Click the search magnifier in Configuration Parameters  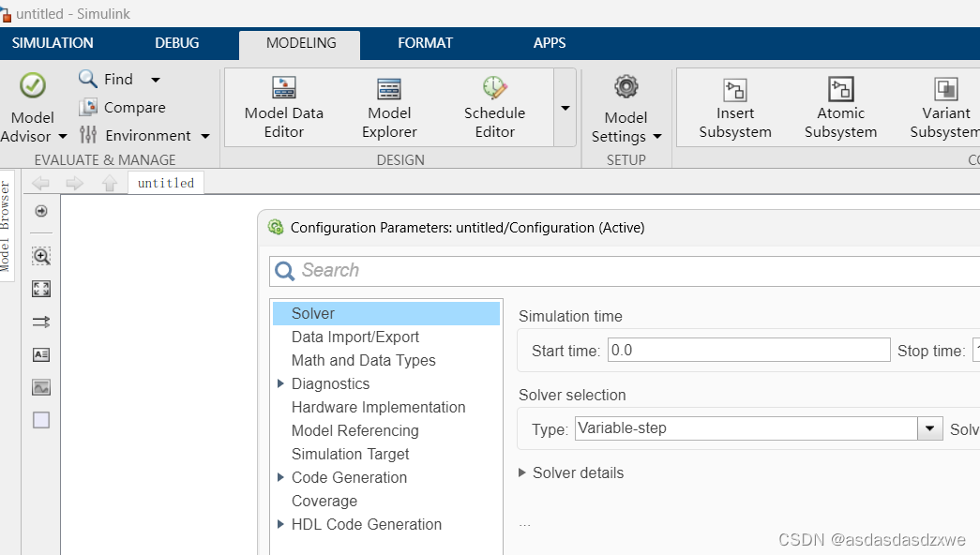284,271
